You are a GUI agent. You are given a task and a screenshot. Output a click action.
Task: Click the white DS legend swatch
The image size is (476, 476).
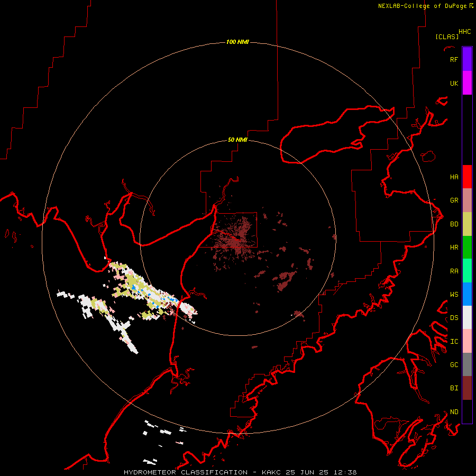(x=467, y=317)
